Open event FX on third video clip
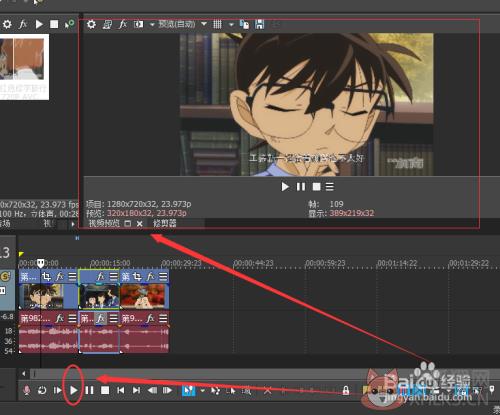The image size is (500, 415). pos(151,276)
